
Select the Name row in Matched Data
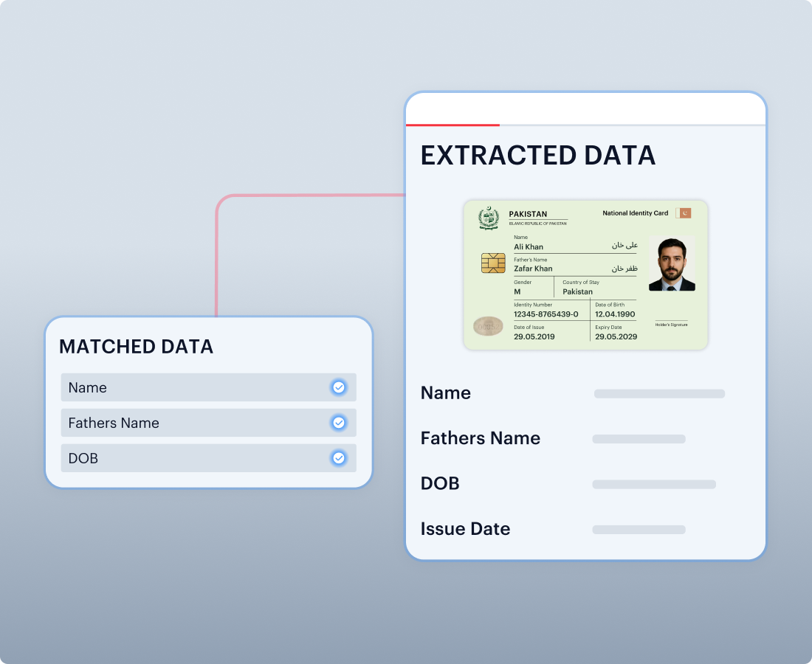point(192,387)
